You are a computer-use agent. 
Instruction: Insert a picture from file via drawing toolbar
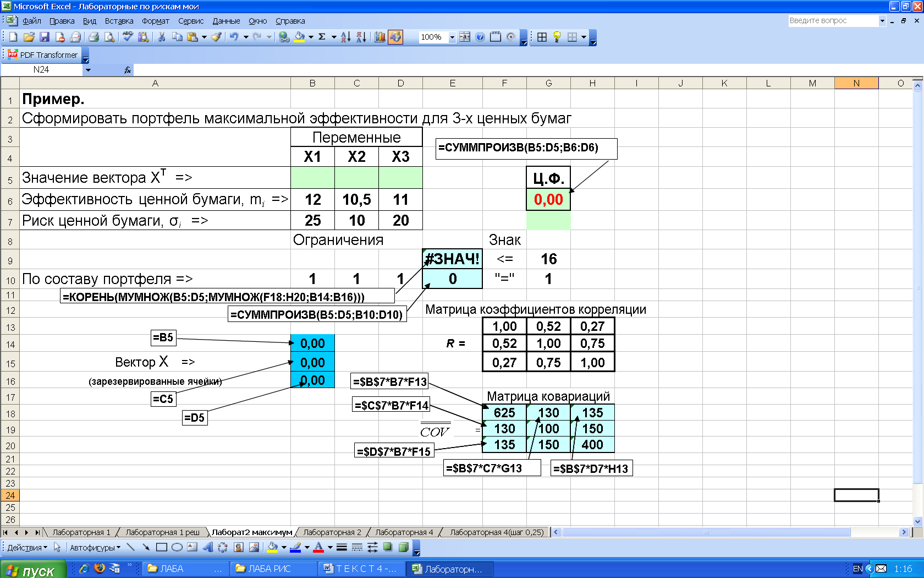pyautogui.click(x=254, y=547)
